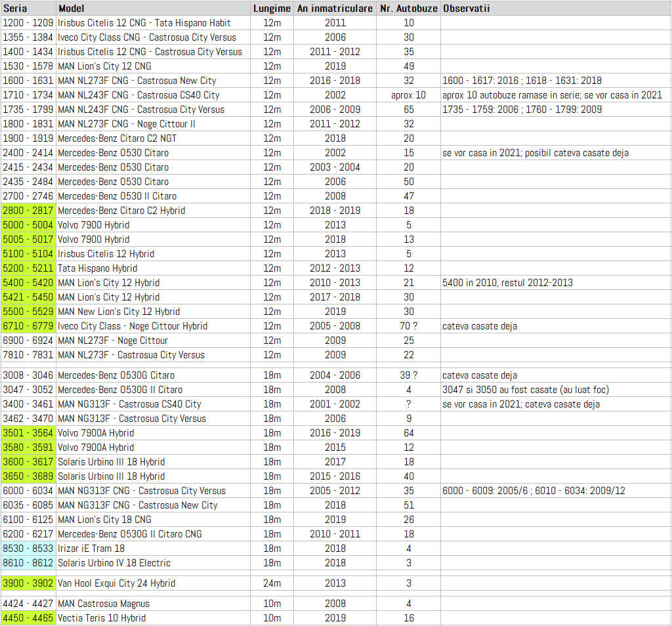
Task: Select year cell "2016 - 2019"
Action: tap(335, 433)
